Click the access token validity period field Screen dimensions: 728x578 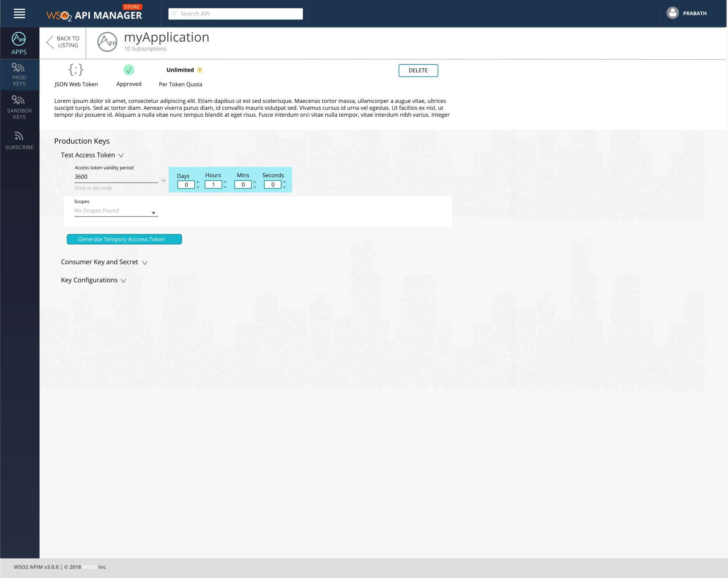pos(116,177)
